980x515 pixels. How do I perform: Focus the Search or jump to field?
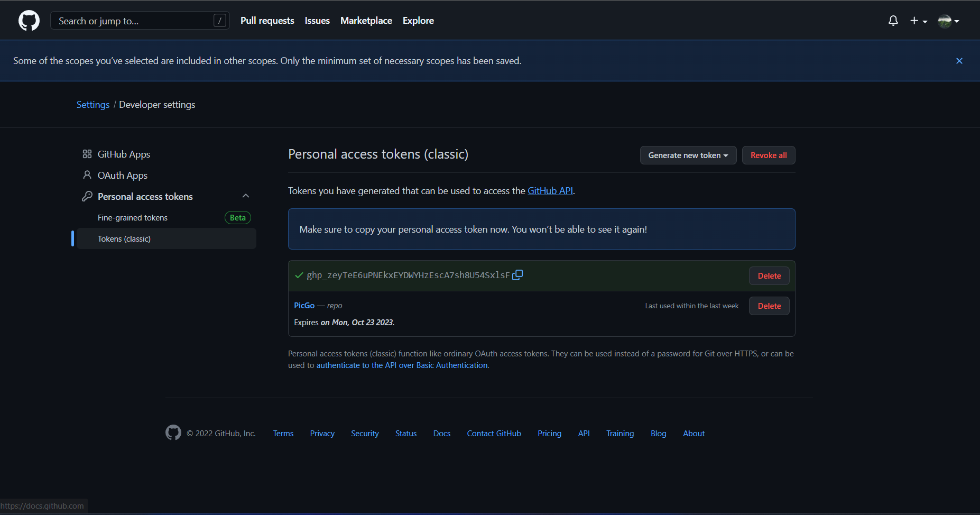(140, 21)
